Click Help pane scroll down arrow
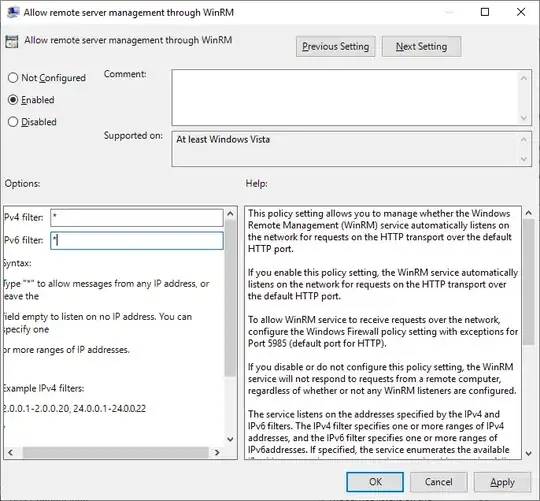This screenshot has width=540, height=501. [529, 453]
